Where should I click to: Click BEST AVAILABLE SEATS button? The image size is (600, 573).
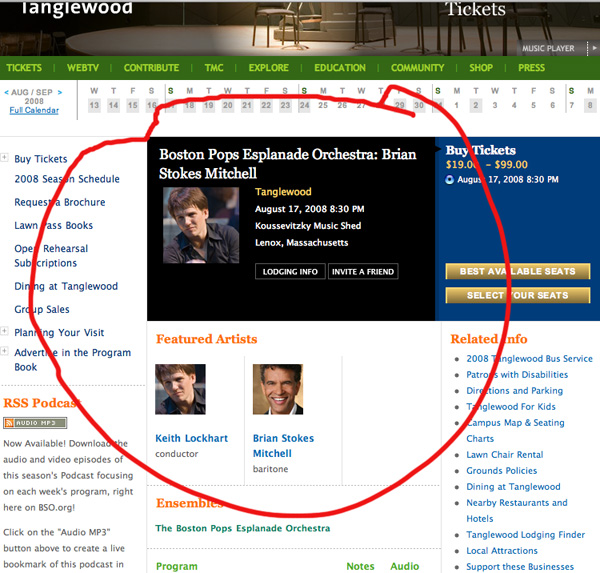(518, 271)
